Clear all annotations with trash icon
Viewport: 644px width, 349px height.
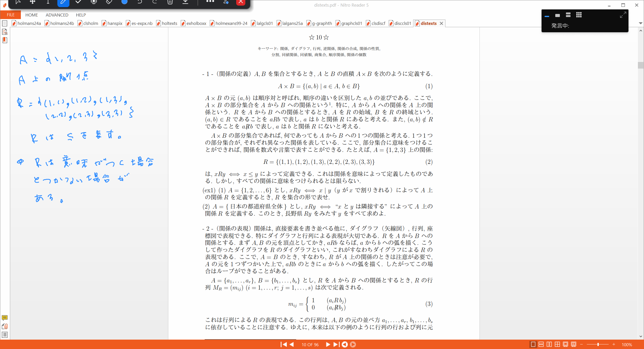pyautogui.click(x=170, y=2)
